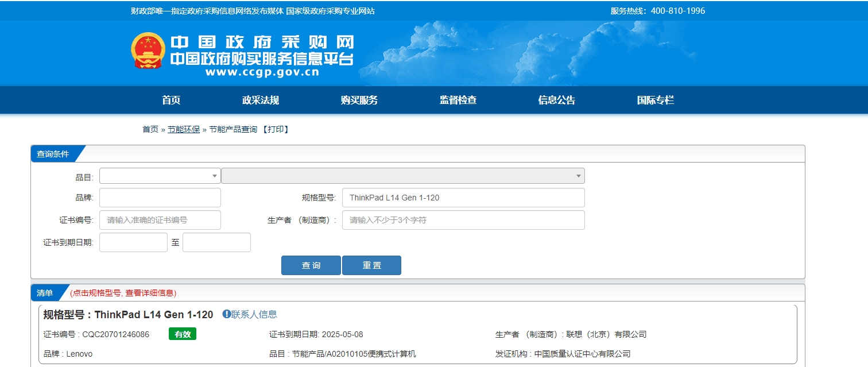Viewport: 868px width, 367px height.
Task: Click manufacturer 联想（北京）有限公司 text
Action: pos(606,334)
